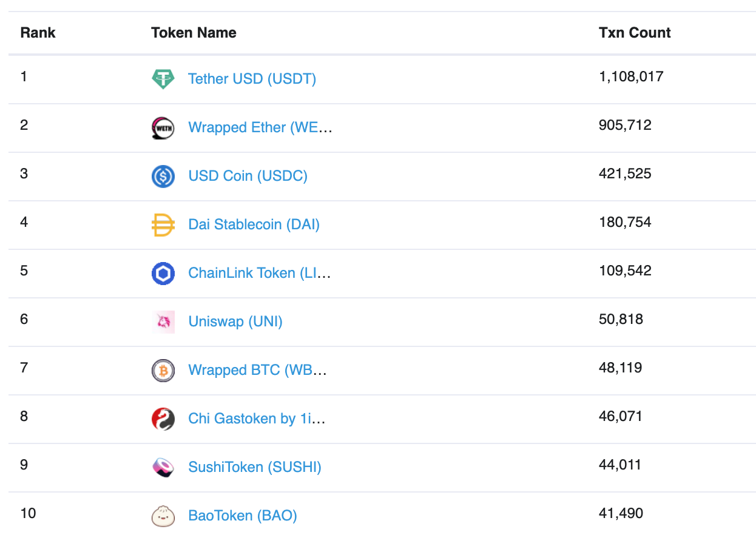Image resolution: width=756 pixels, height=552 pixels.
Task: Select the txn count 421,525
Action: pos(625,174)
